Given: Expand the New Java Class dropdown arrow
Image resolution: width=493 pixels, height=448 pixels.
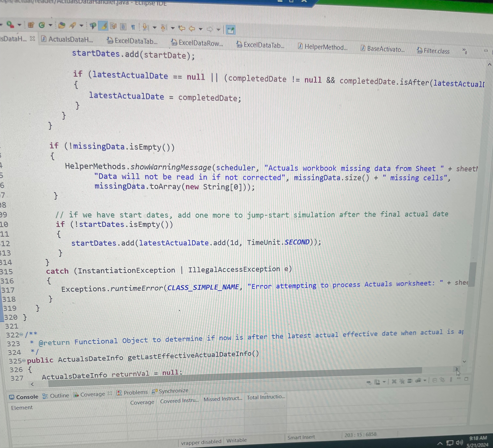Looking at the screenshot, I should 50,25.
